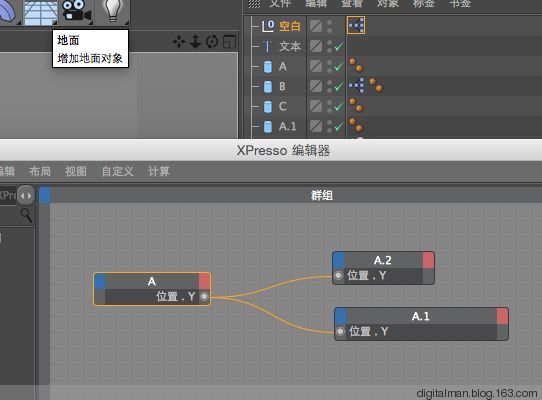This screenshot has height=400, width=542.
Task: Open the 自定义 menu in XPresso editor
Action: click(x=118, y=171)
